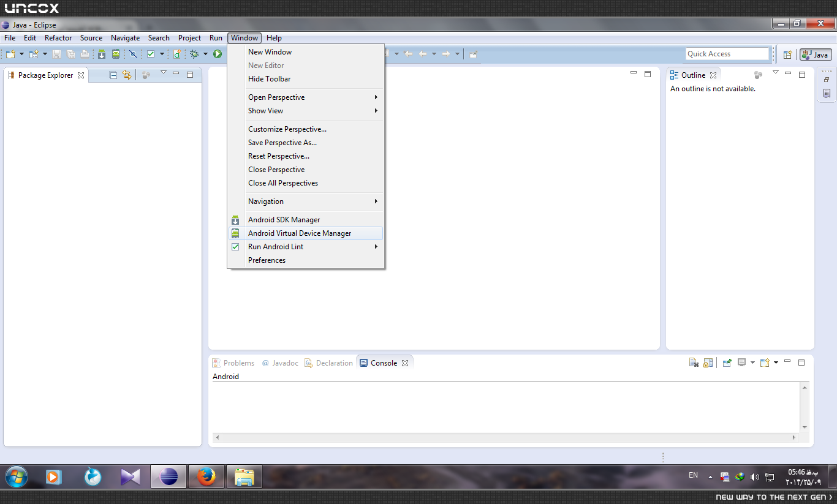
Task: Choose Close Perspective menu entry
Action: coord(306,170)
